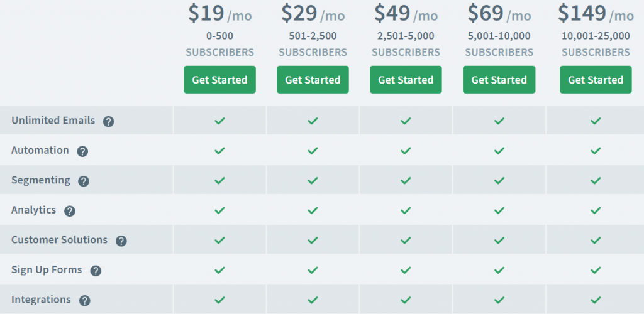Click the Integrations checkmark in $149 column

[x=596, y=300]
